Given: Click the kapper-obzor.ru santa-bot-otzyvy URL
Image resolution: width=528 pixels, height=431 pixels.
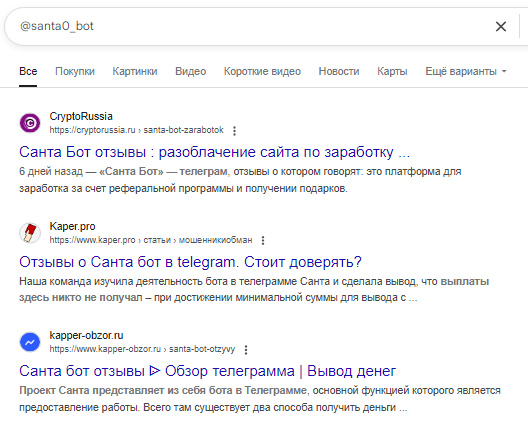Looking at the screenshot, I should pos(142,349).
